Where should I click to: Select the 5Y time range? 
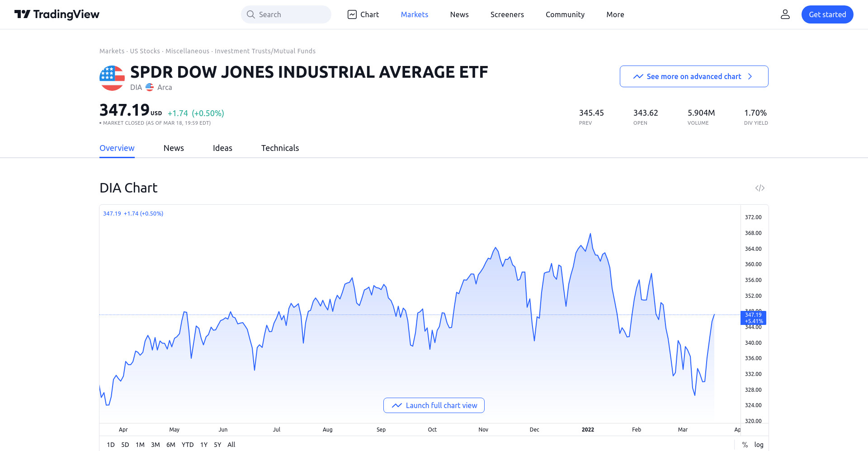pyautogui.click(x=217, y=445)
